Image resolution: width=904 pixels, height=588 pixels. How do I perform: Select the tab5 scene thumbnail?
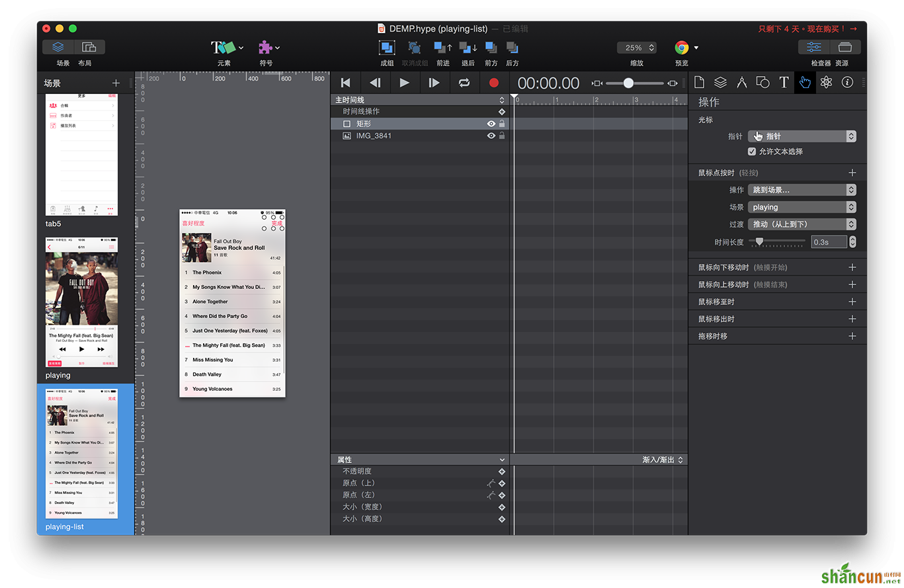pyautogui.click(x=82, y=155)
